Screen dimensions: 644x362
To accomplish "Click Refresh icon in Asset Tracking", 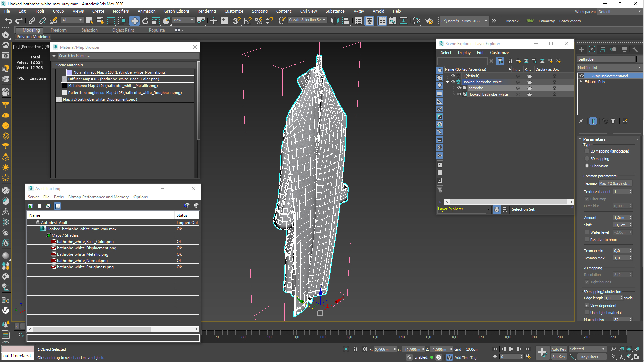I will tap(30, 206).
